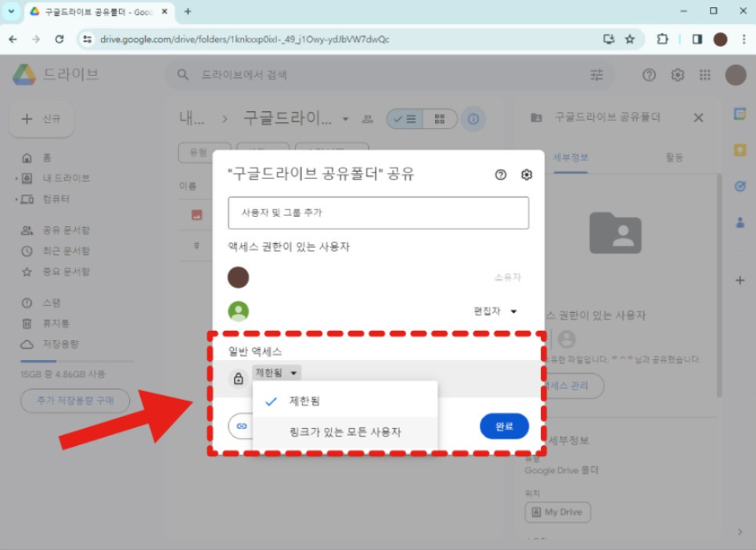This screenshot has width=756, height=550.
Task: Open search filter options icon
Action: click(x=597, y=74)
